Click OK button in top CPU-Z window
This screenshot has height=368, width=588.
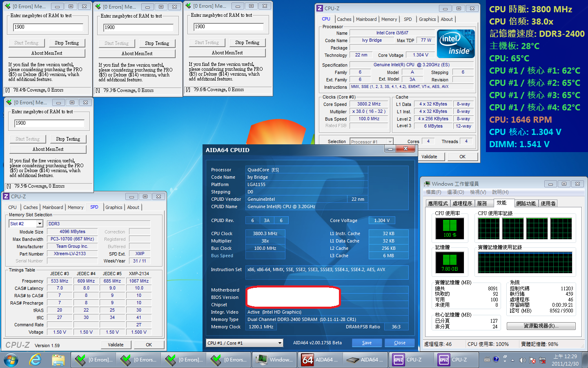coord(462,157)
